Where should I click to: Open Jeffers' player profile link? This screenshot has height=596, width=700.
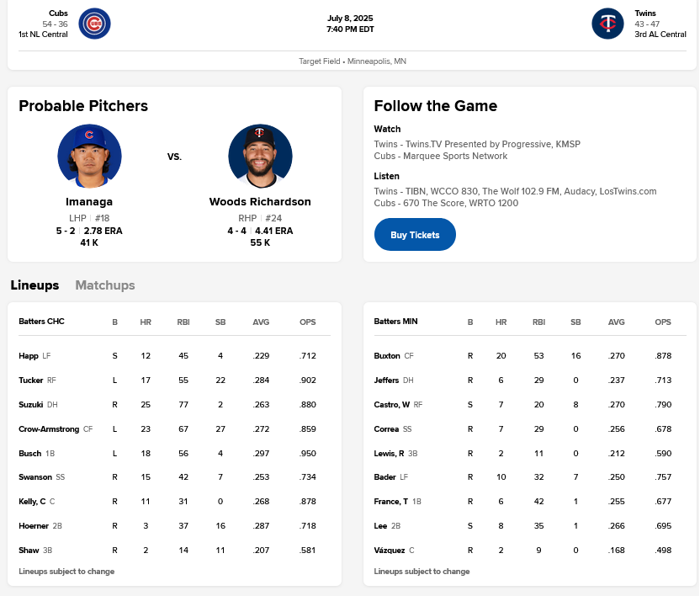386,380
